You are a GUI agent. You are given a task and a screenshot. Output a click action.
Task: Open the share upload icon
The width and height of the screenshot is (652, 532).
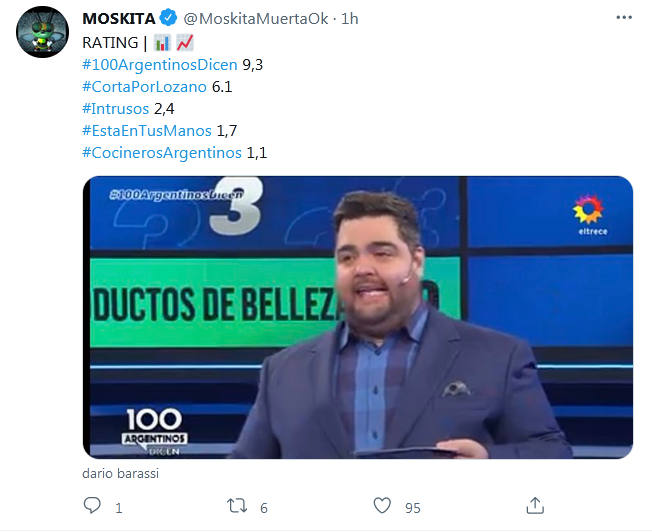coord(535,505)
